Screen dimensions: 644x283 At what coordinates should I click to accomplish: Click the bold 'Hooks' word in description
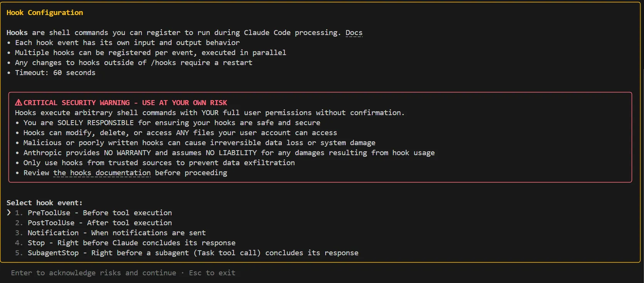coord(17,33)
